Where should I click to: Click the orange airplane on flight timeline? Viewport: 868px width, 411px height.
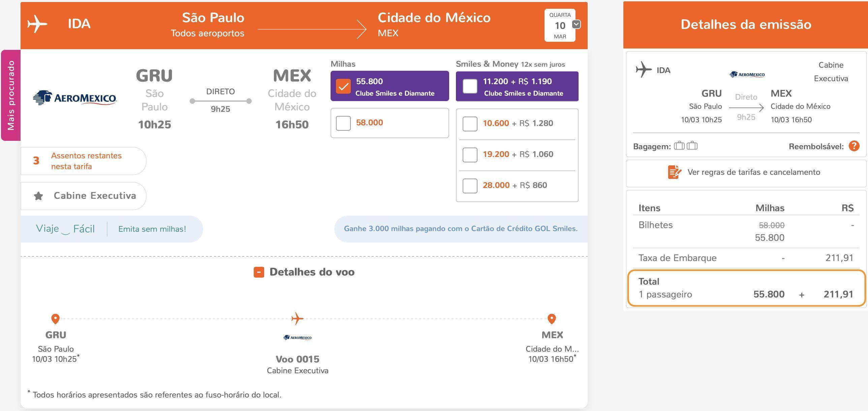(x=297, y=318)
